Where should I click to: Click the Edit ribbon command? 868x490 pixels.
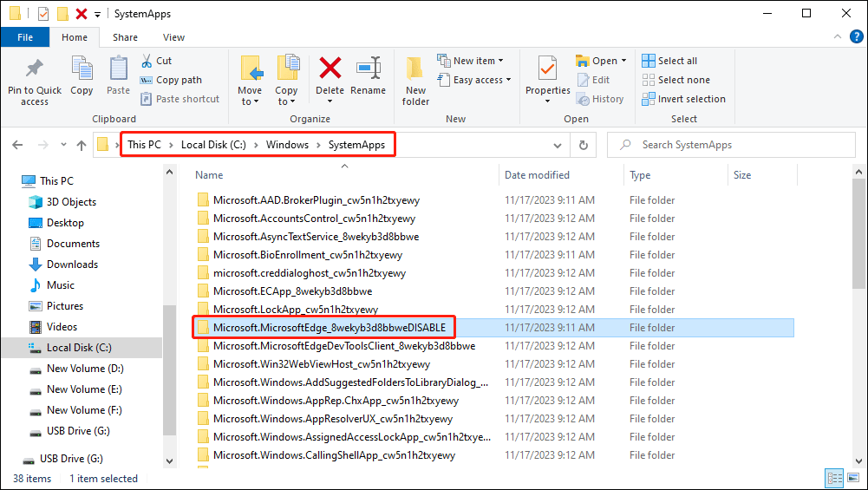click(593, 80)
